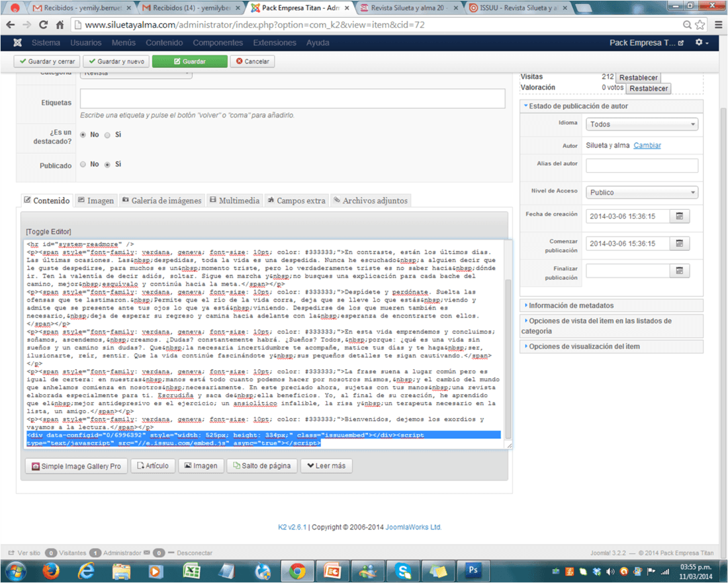Click the Leer más button
The height and width of the screenshot is (583, 728).
(x=326, y=466)
